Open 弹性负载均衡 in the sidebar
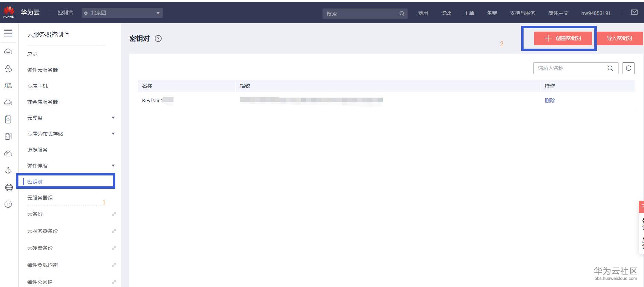Viewport: 644px width, 287px height. 43,265
